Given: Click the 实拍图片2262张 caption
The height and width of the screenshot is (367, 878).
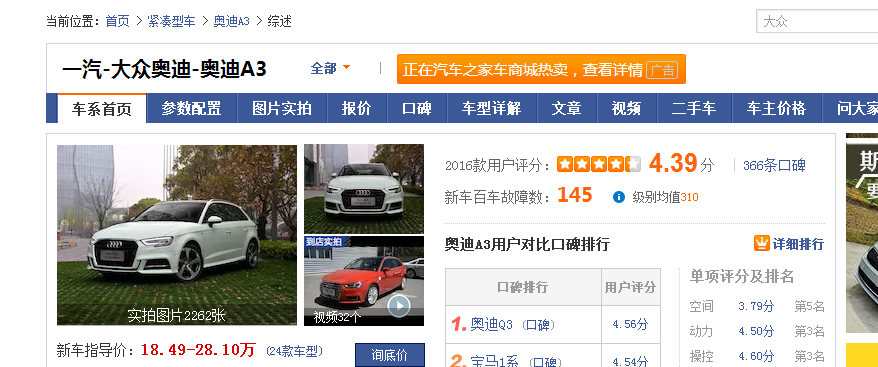Looking at the screenshot, I should [176, 315].
